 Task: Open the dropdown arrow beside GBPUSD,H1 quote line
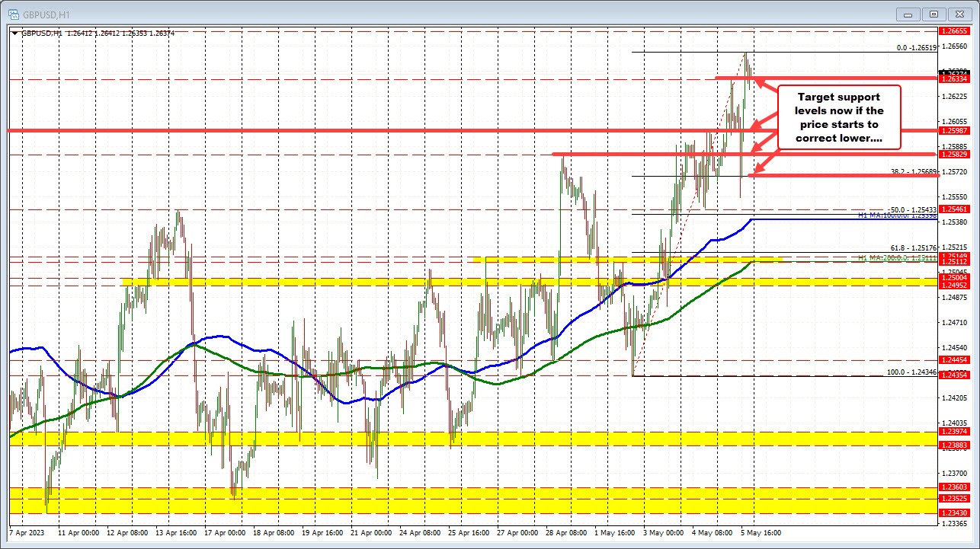coord(14,34)
